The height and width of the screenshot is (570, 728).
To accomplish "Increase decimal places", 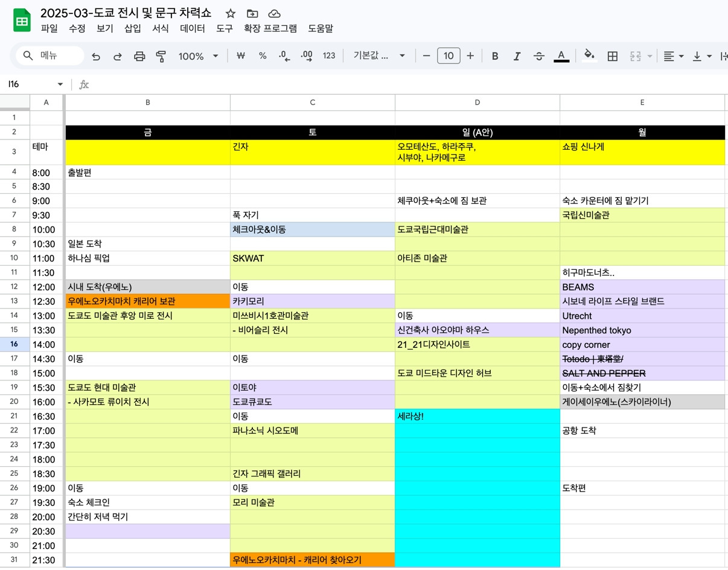I will pyautogui.click(x=307, y=56).
